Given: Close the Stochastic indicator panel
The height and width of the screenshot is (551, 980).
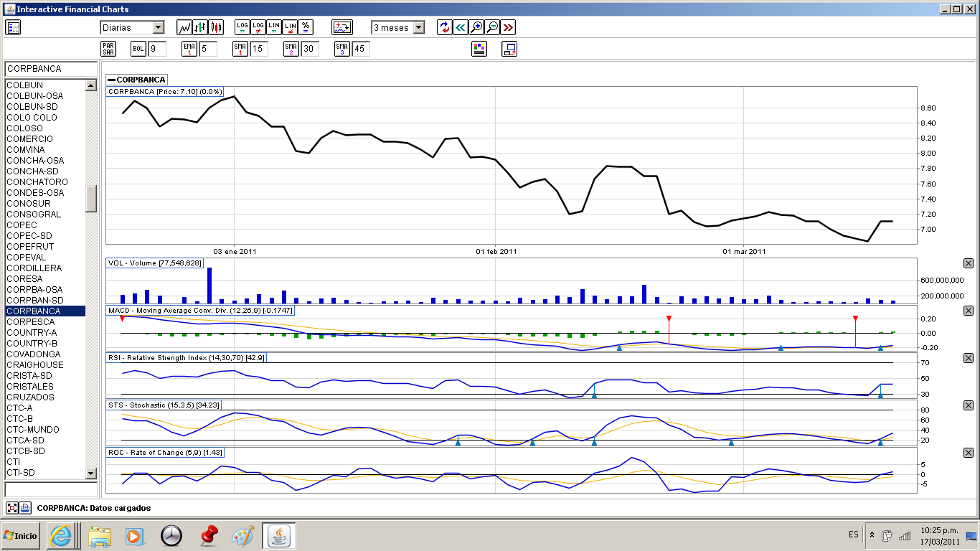Looking at the screenshot, I should (969, 405).
